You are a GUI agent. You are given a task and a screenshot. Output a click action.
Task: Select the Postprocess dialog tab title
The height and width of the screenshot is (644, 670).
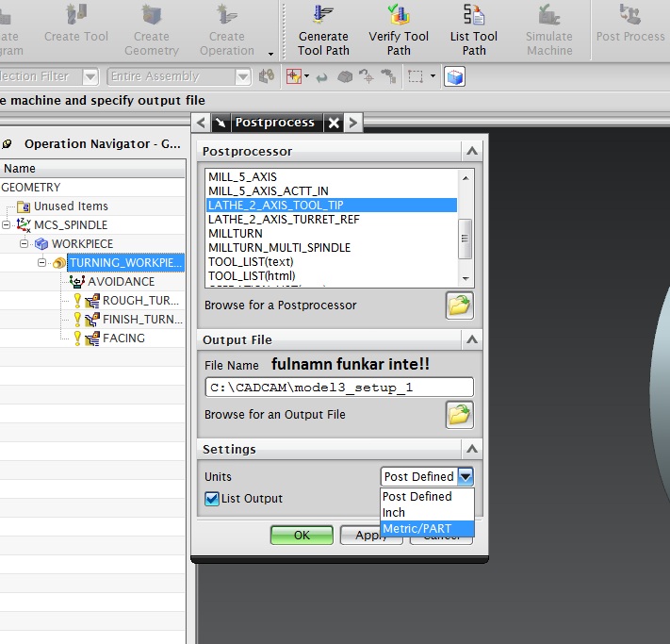tap(275, 123)
